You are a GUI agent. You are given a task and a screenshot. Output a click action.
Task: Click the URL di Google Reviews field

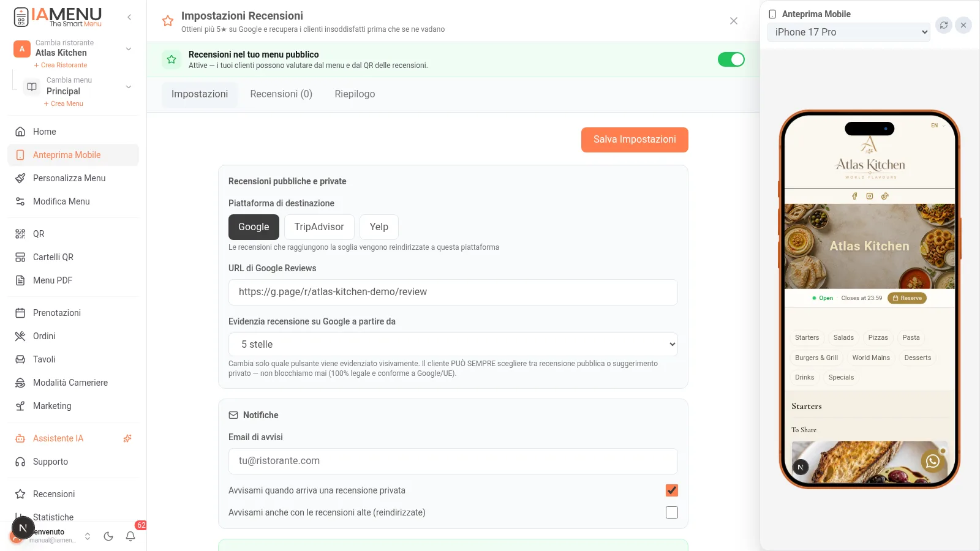click(453, 292)
